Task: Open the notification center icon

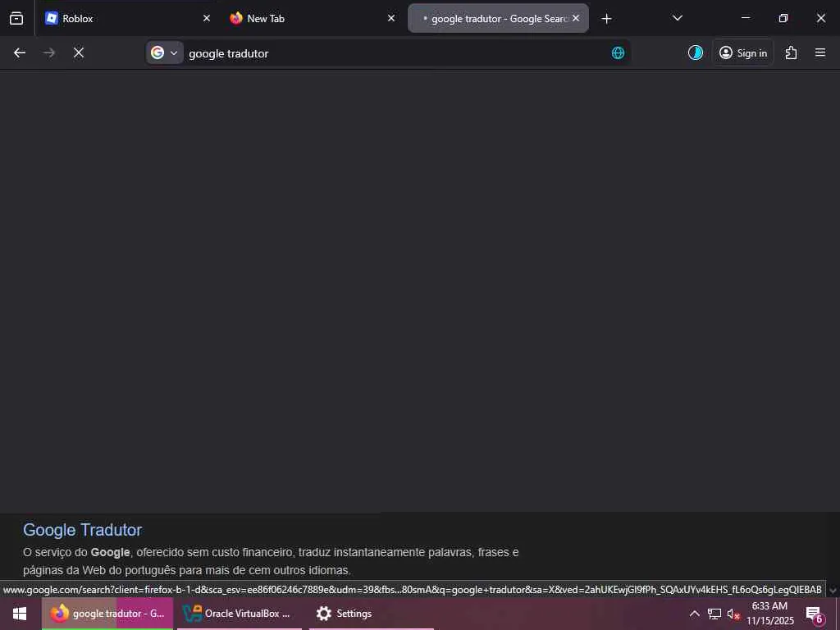Action: (815, 614)
